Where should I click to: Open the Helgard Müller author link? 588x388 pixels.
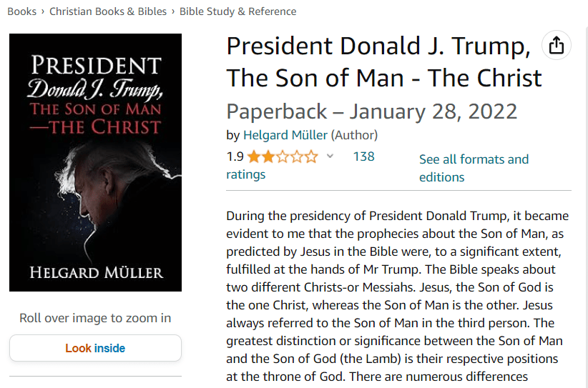point(285,135)
